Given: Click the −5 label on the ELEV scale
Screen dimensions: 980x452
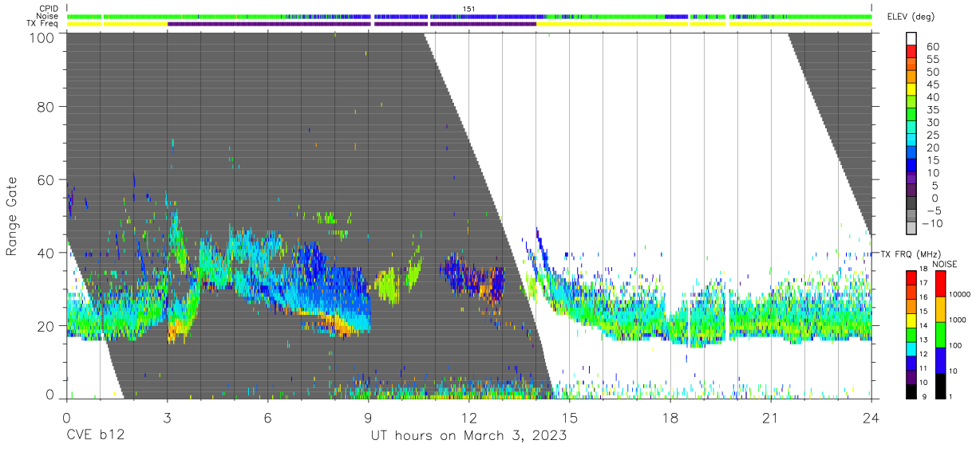Looking at the screenshot, I should point(933,211).
